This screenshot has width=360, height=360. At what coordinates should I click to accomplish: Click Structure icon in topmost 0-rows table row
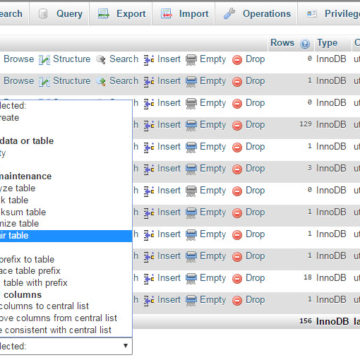(x=44, y=60)
